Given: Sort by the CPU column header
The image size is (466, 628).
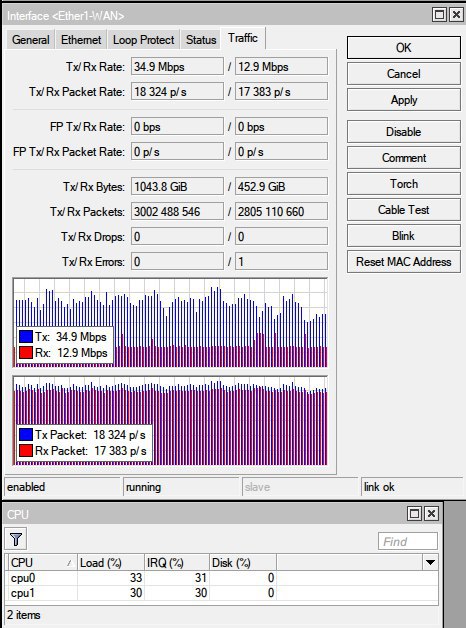Looking at the screenshot, I should 41,562.
